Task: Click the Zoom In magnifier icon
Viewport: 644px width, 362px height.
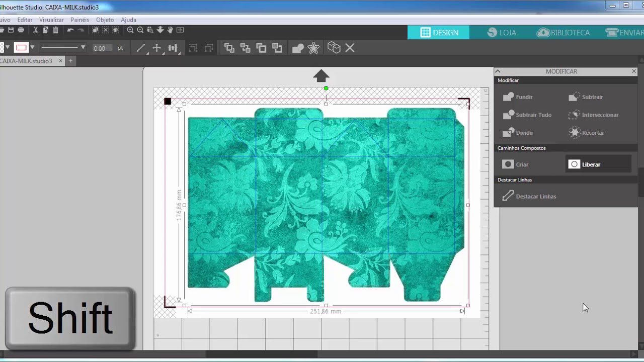Action: (130, 30)
